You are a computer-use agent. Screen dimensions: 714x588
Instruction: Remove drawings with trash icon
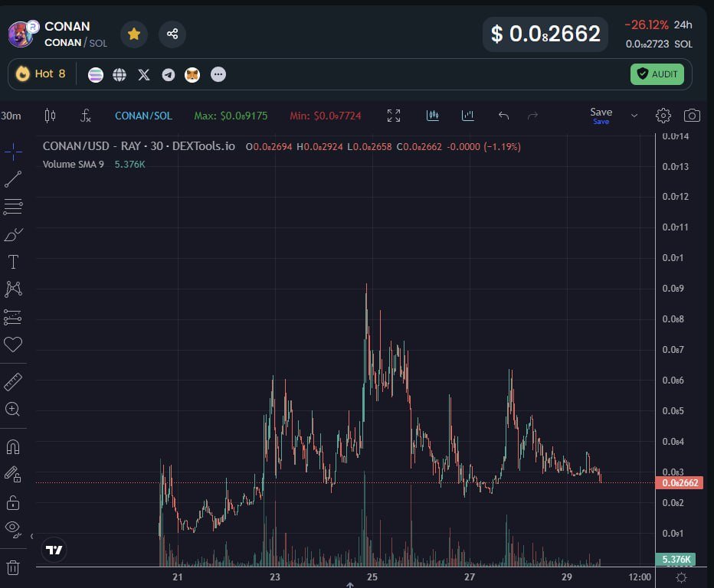(x=13, y=567)
